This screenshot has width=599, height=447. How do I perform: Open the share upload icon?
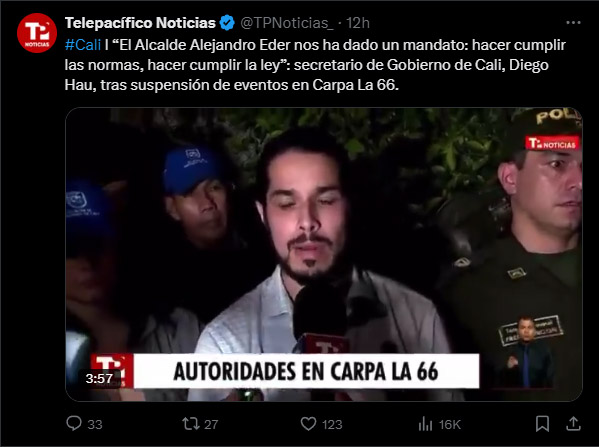[573, 423]
